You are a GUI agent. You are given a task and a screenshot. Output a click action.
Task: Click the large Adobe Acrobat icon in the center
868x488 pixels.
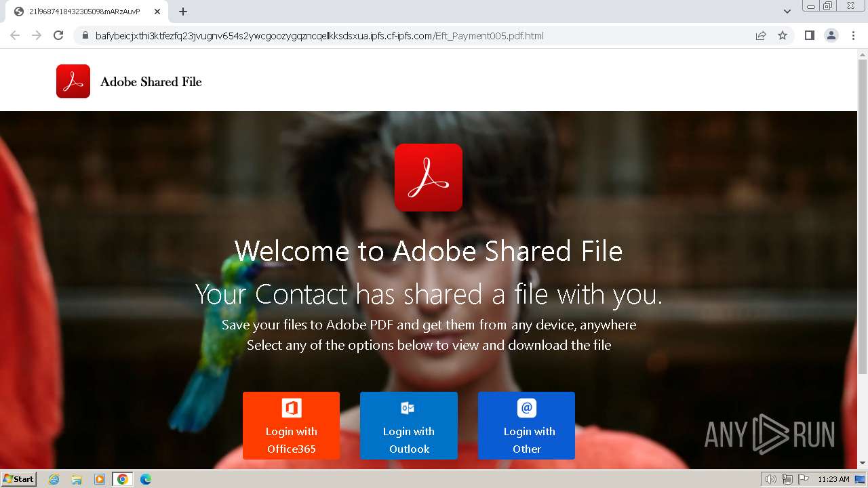(x=429, y=178)
